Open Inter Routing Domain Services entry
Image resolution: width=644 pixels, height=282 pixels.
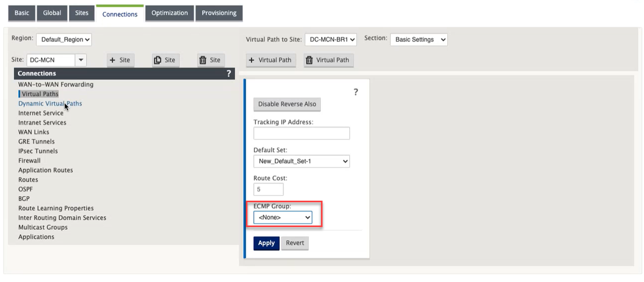[x=62, y=218]
